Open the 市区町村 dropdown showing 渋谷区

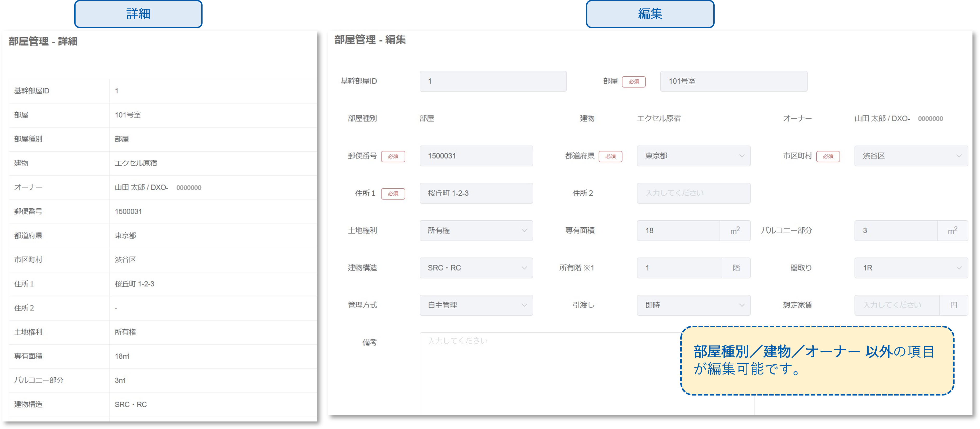click(911, 156)
